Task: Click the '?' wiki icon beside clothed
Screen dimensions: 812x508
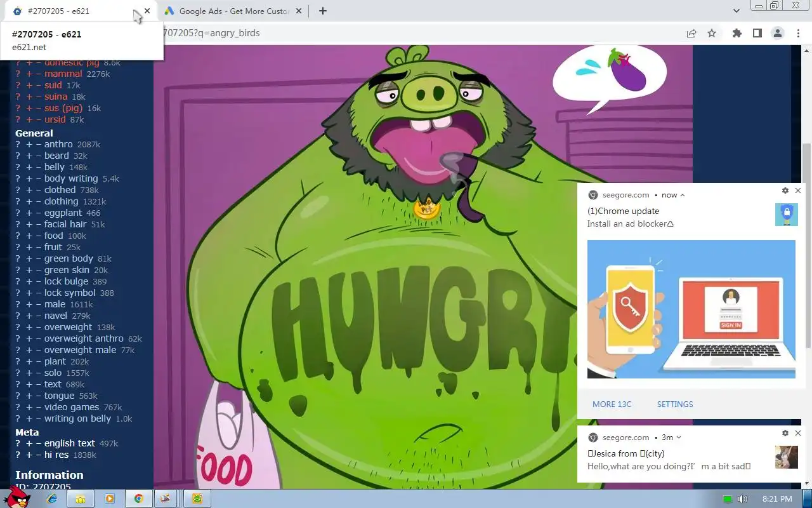Action: pos(18,190)
